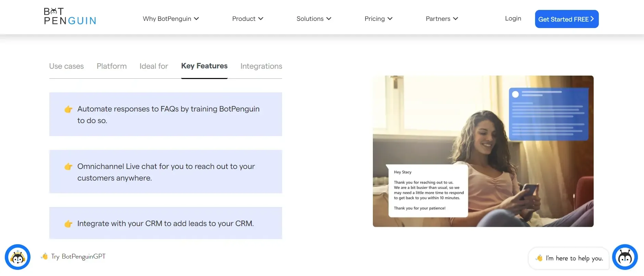Switch to the Ideal for tab

pyautogui.click(x=154, y=66)
